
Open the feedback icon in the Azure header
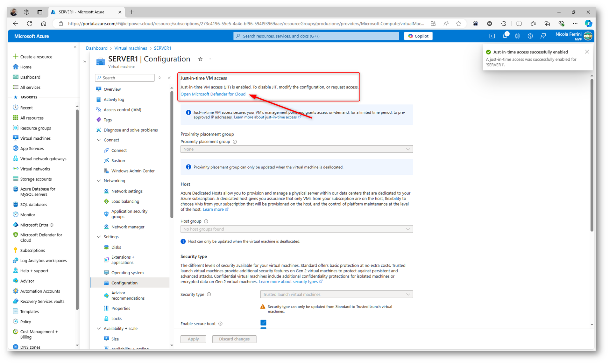543,36
